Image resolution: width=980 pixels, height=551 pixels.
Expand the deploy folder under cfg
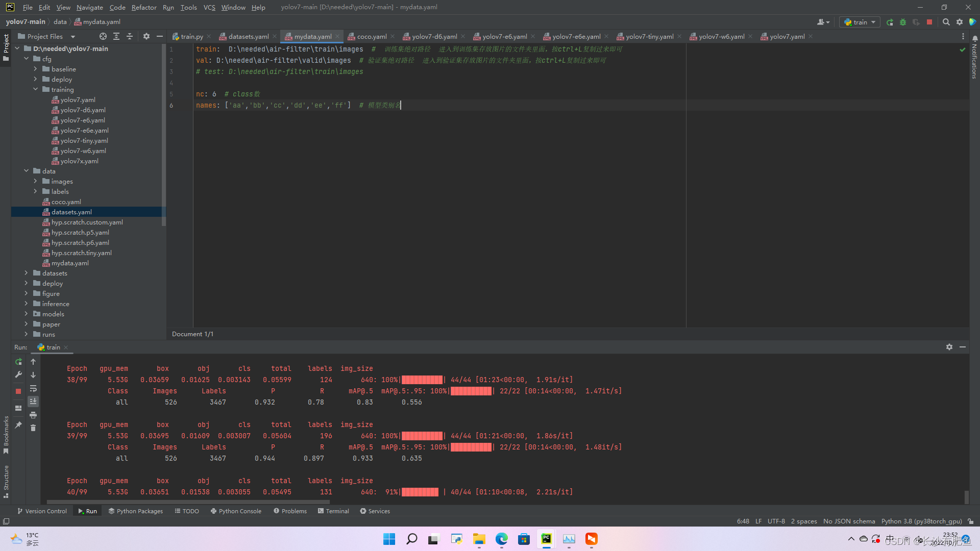[35, 79]
